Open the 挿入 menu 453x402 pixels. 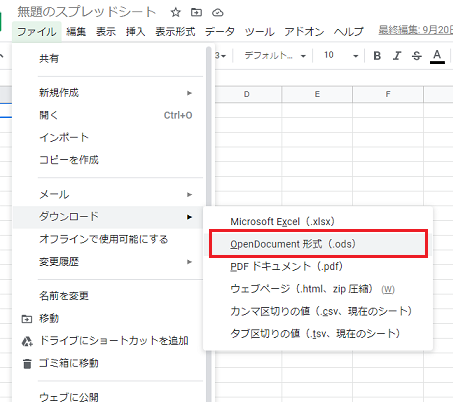pos(135,32)
